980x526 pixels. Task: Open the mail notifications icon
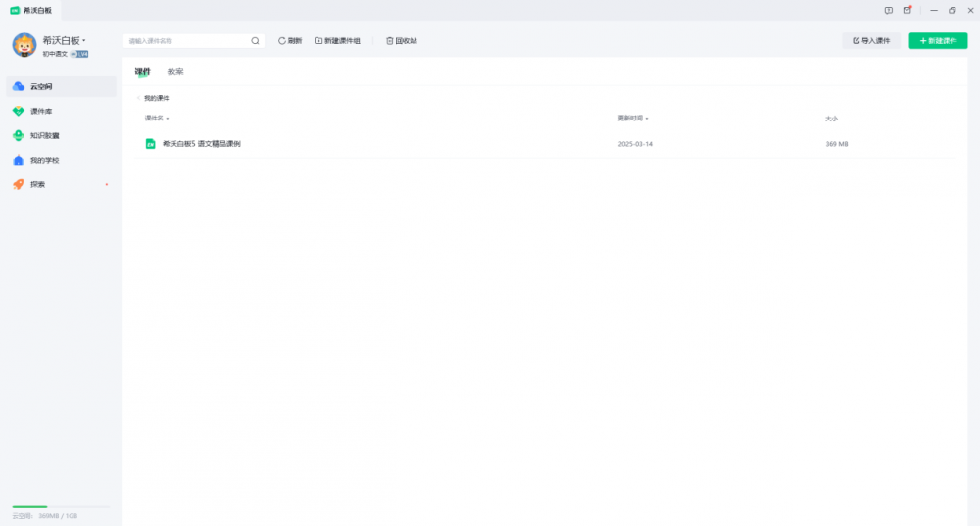click(907, 10)
